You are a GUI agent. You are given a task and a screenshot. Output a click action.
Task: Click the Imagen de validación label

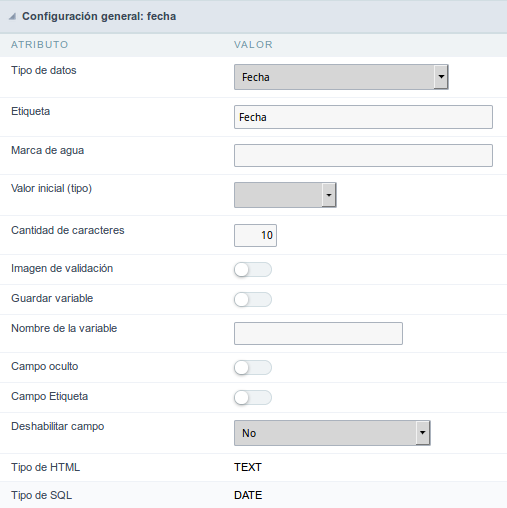pyautogui.click(x=62, y=269)
